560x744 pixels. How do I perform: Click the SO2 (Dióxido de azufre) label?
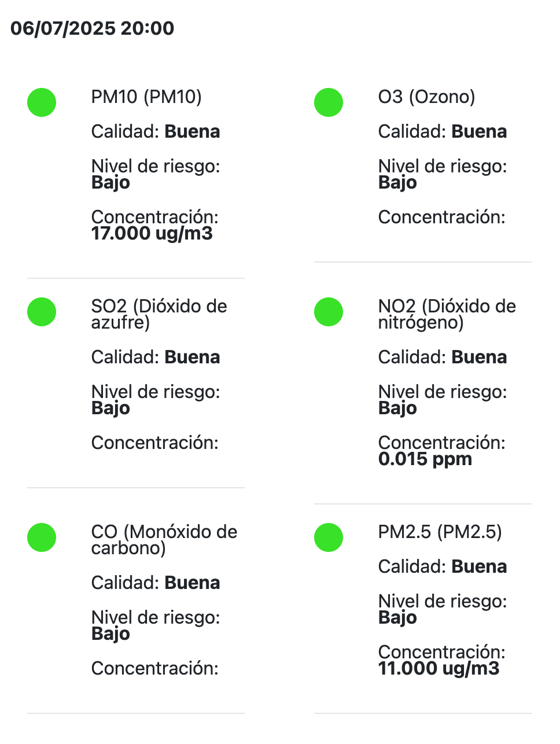[159, 314]
